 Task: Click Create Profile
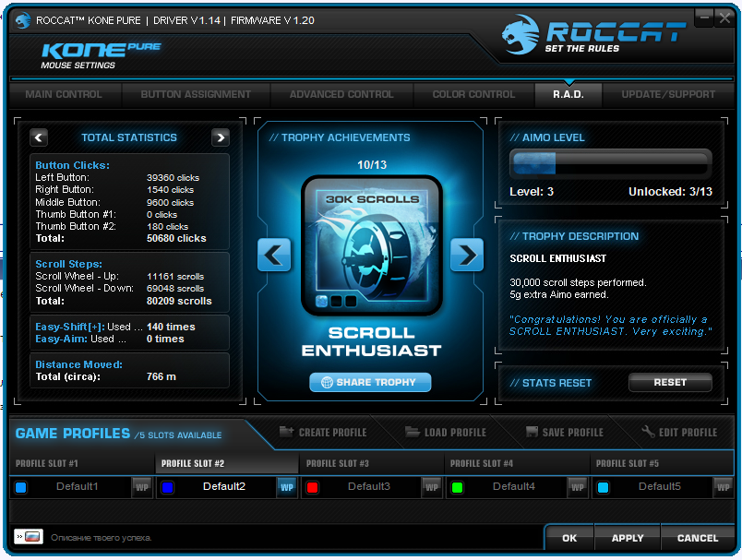323,433
